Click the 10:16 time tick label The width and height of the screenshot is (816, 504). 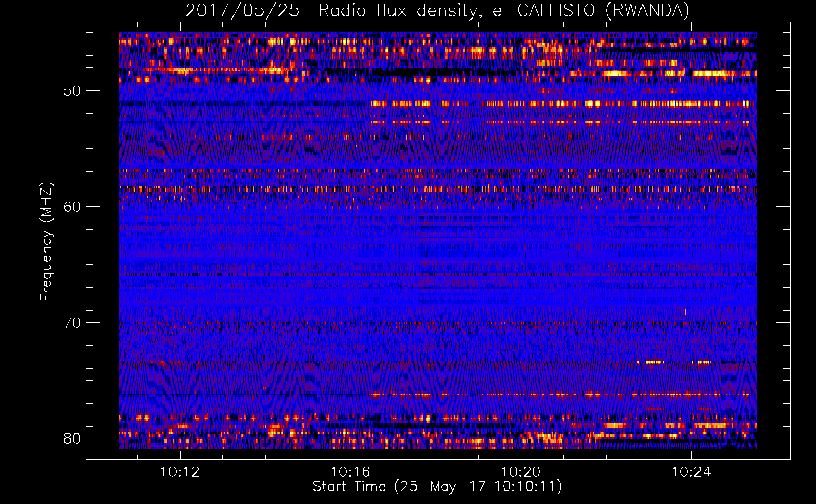click(x=350, y=472)
